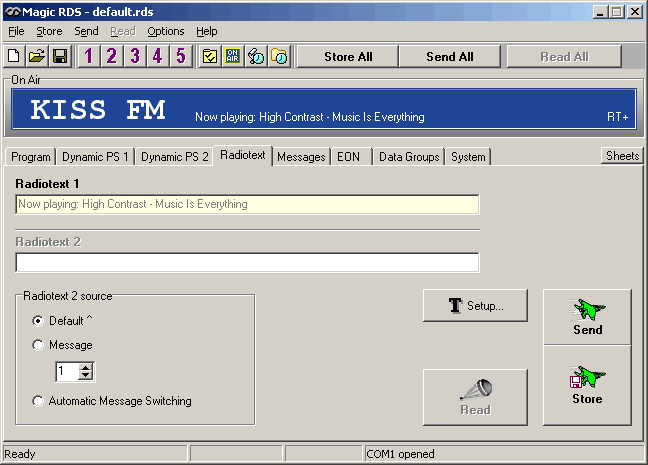Image resolution: width=648 pixels, height=465 pixels.
Task: Click the Send button with green jet
Action: 587,317
